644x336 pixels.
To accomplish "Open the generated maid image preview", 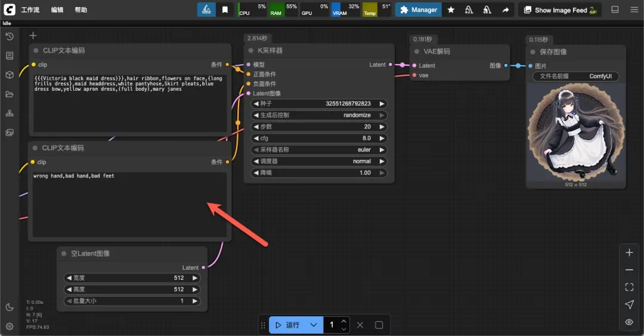I will pyautogui.click(x=575, y=132).
